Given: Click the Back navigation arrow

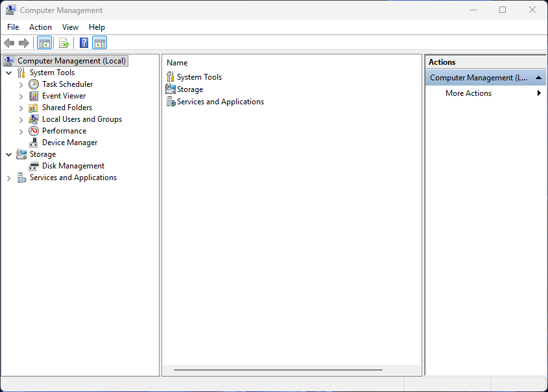Looking at the screenshot, I should (x=8, y=42).
